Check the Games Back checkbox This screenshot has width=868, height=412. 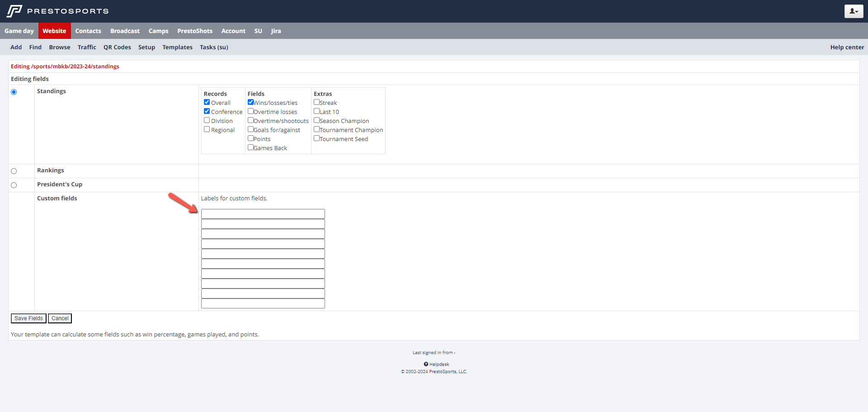coord(250,147)
